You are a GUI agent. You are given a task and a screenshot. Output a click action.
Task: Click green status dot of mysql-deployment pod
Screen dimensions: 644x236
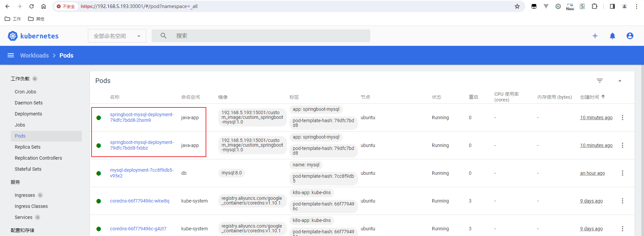[x=99, y=173]
